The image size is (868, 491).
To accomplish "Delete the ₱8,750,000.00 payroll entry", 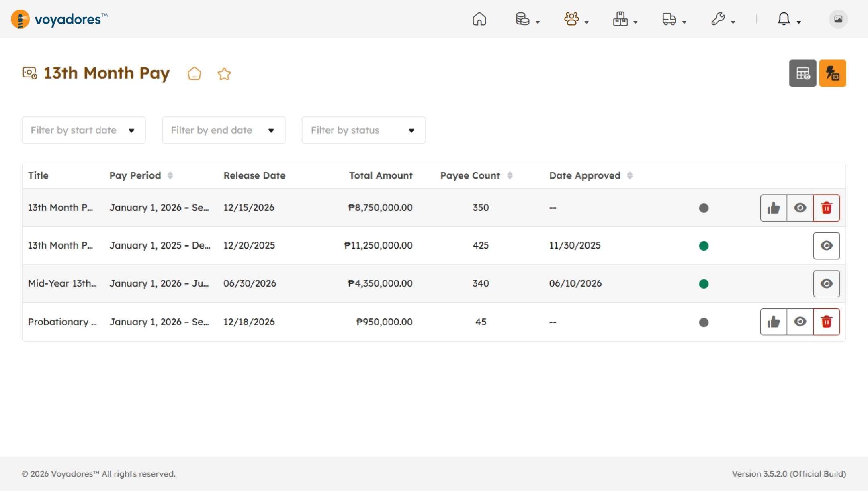I will tap(827, 208).
